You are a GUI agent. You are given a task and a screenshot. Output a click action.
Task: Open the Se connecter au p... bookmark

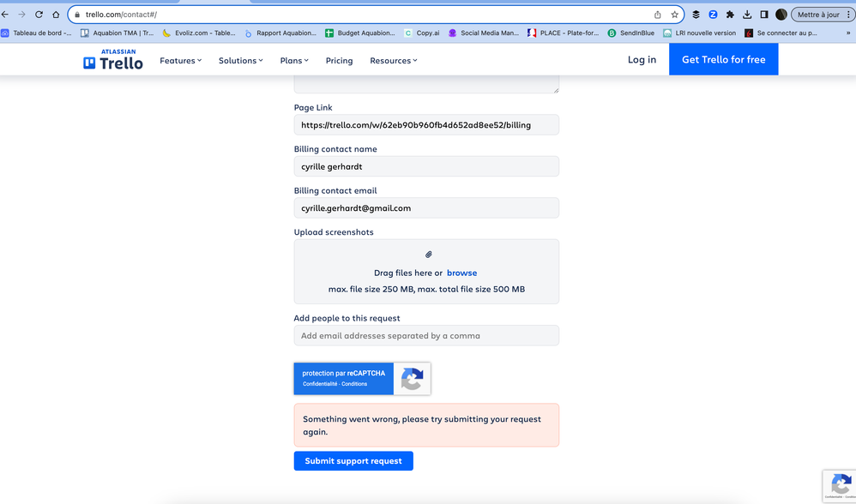(x=781, y=33)
